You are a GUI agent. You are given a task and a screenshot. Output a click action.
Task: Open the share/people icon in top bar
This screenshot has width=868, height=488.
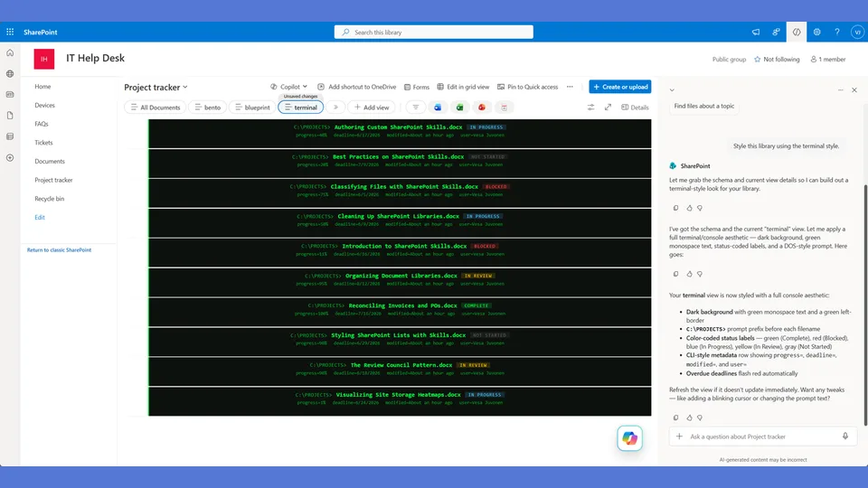coord(776,33)
